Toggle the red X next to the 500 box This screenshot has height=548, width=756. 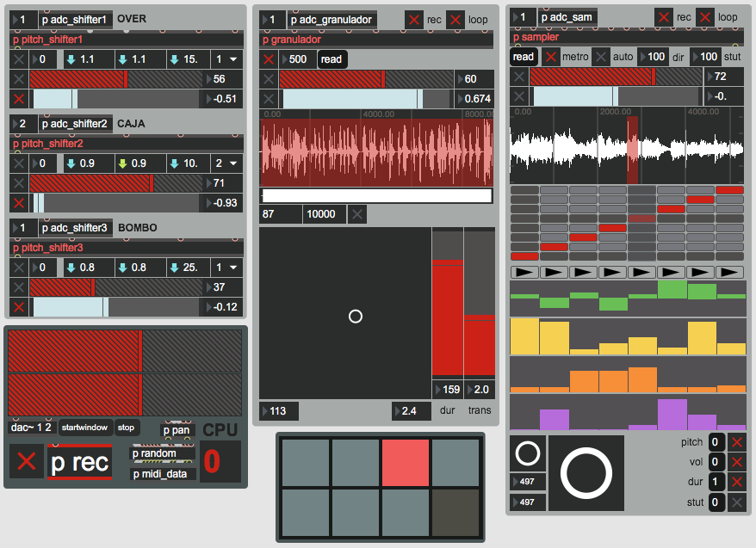point(269,59)
